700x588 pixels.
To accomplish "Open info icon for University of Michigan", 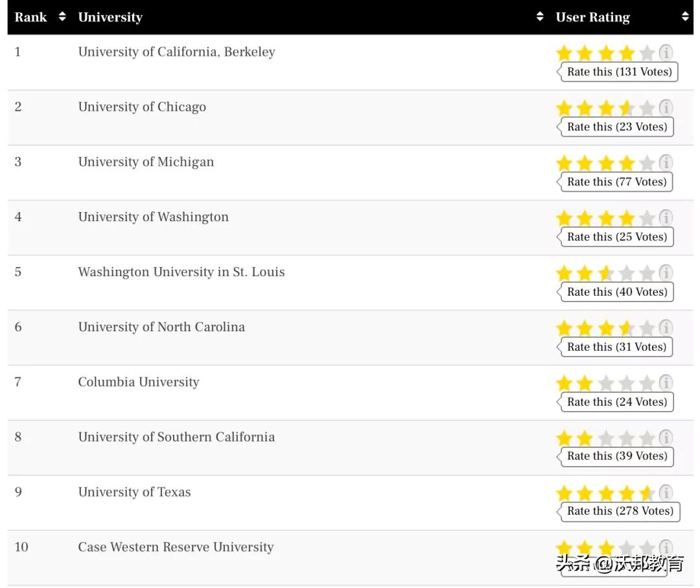I will click(666, 163).
